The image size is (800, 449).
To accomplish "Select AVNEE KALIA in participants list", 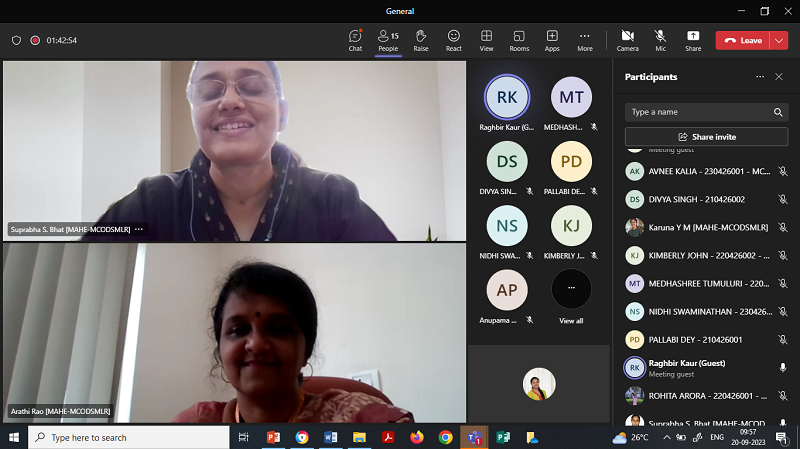I will [700, 171].
